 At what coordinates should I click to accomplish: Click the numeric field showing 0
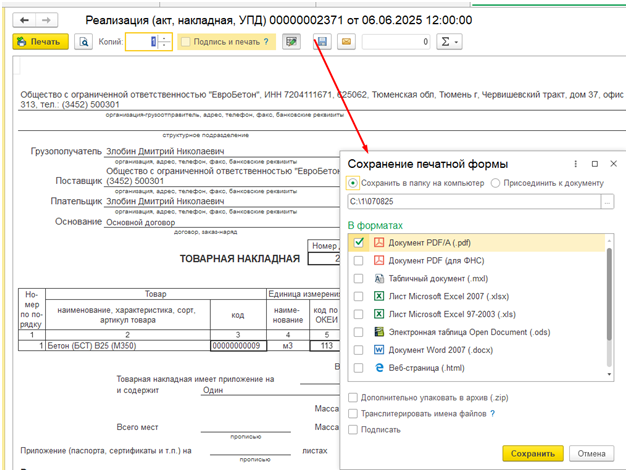point(396,42)
